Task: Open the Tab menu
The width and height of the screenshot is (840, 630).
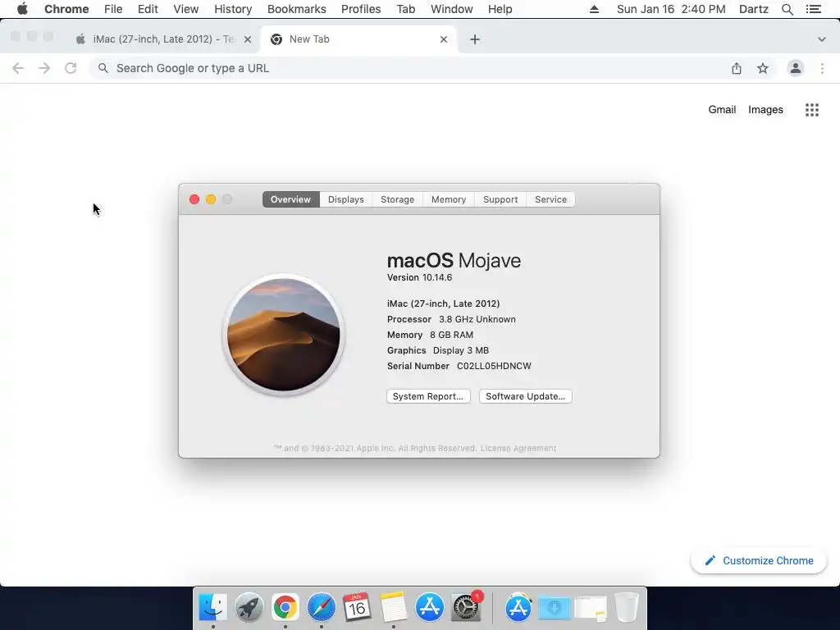Action: coord(405,9)
